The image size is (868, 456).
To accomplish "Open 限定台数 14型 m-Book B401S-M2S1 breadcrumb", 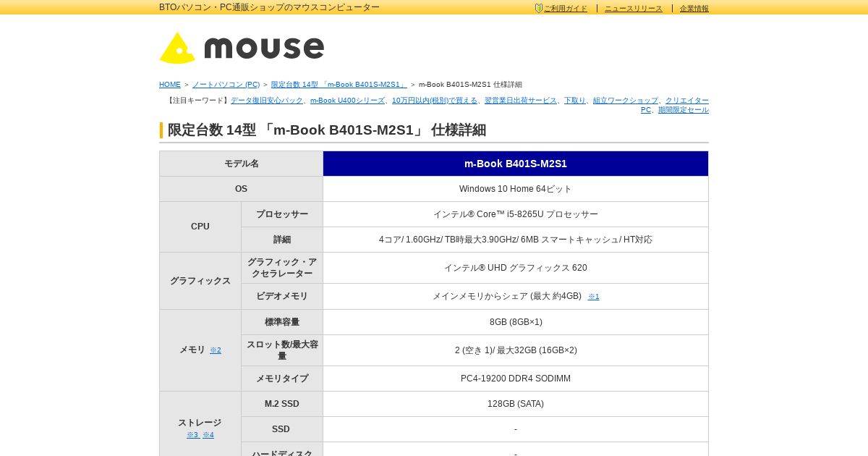I will pos(339,85).
